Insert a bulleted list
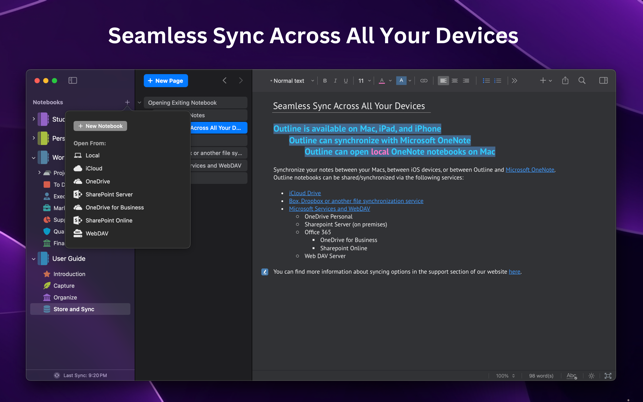The width and height of the screenshot is (643, 402). pyautogui.click(x=486, y=81)
